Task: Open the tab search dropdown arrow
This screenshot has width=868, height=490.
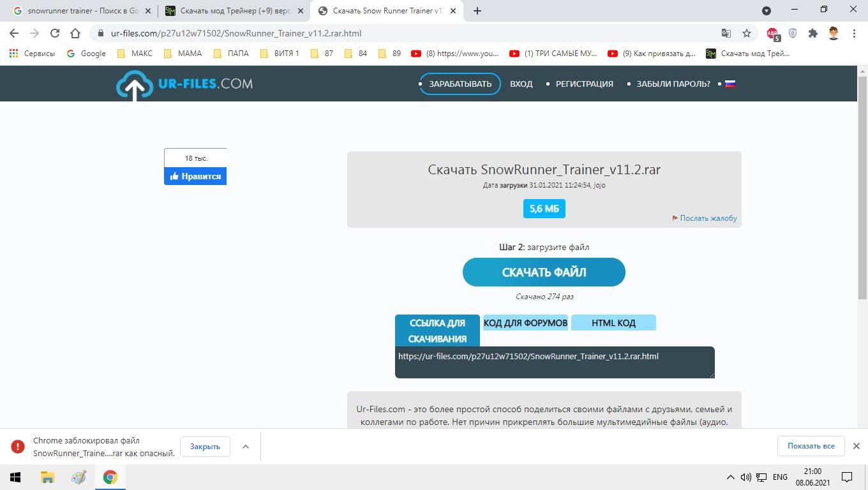Action: coord(767,10)
